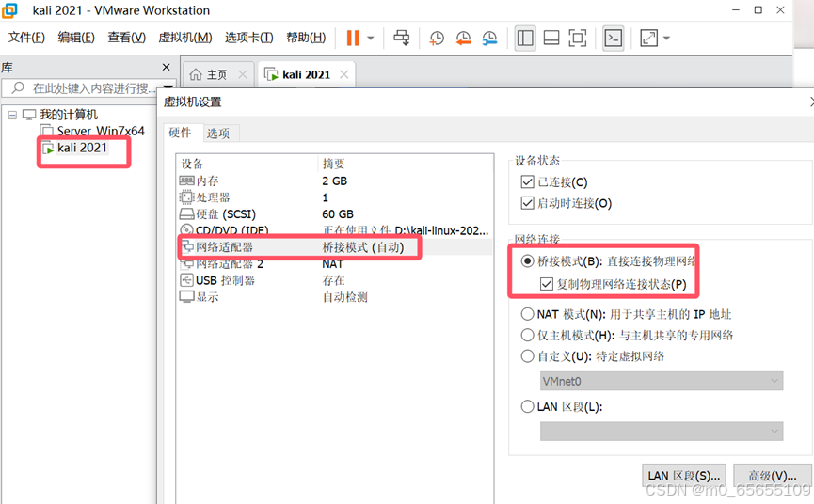Viewport: 814px width, 504px height.
Task: Click the memory chip icon in device list
Action: 186,181
